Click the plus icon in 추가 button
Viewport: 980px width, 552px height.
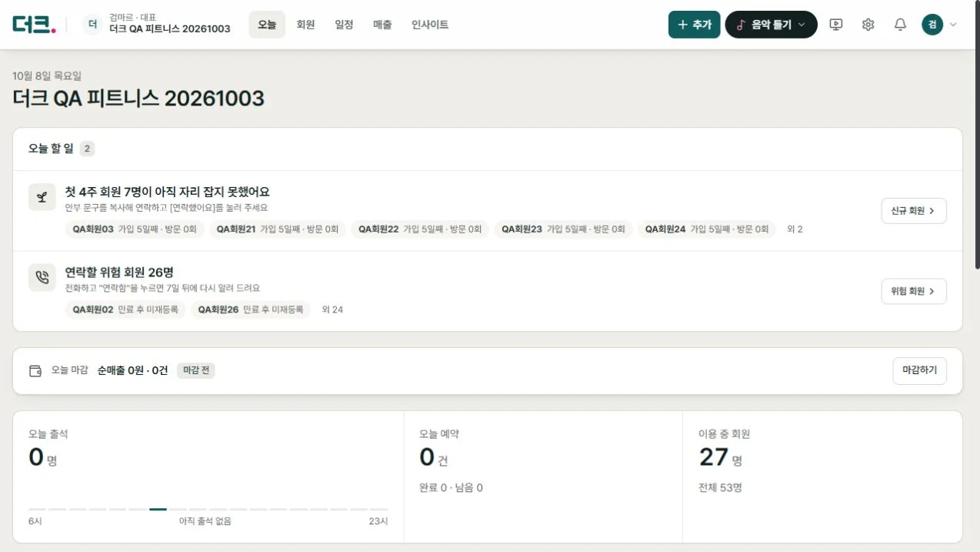682,25
